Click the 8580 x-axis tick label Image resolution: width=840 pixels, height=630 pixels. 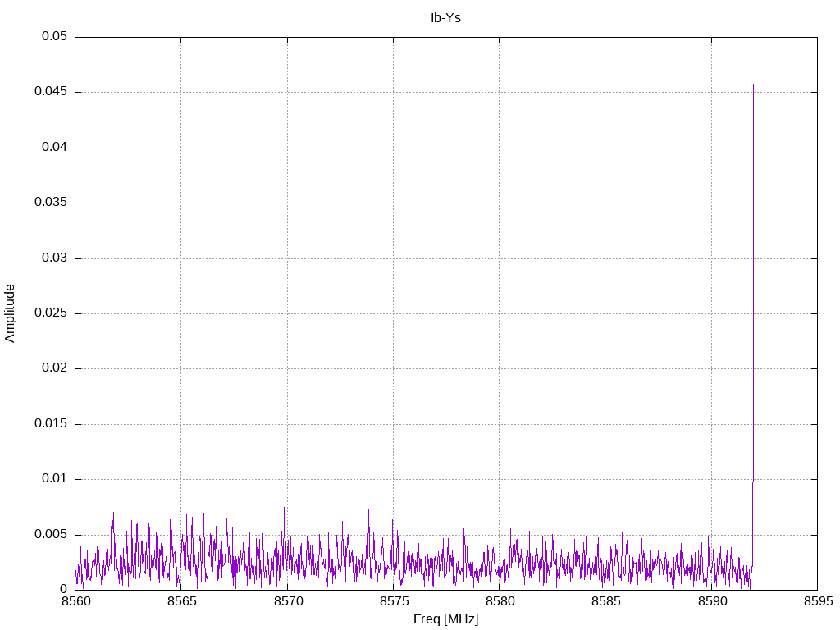[x=499, y=601]
